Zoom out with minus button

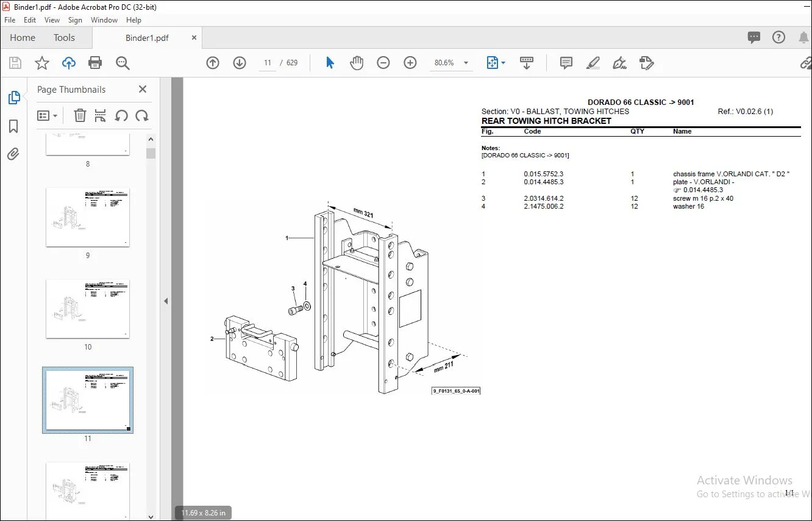tap(383, 63)
